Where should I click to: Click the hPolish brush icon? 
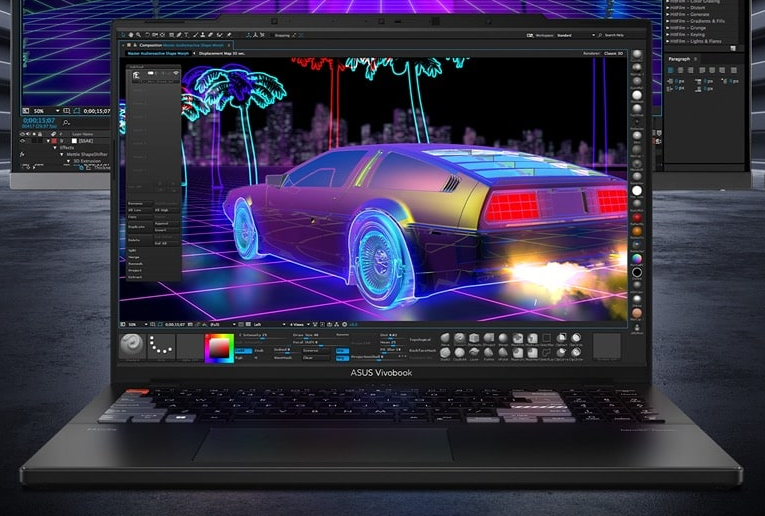coord(503,353)
